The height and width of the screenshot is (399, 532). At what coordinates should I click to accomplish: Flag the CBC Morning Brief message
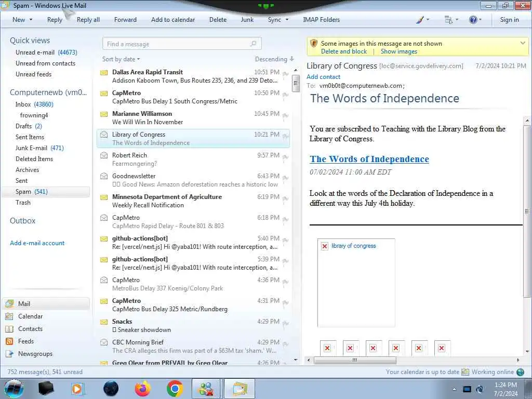[x=285, y=344]
